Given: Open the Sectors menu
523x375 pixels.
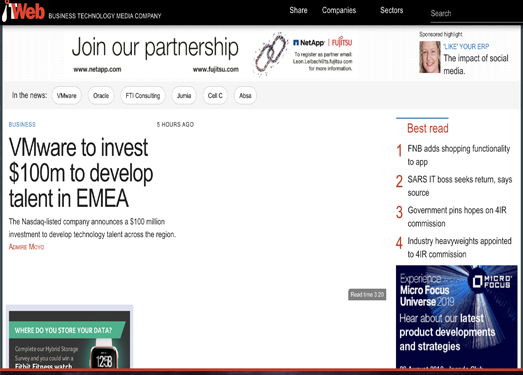Looking at the screenshot, I should (392, 10).
